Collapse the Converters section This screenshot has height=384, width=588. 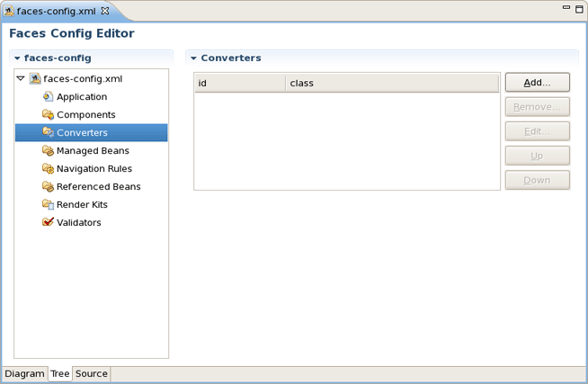193,58
